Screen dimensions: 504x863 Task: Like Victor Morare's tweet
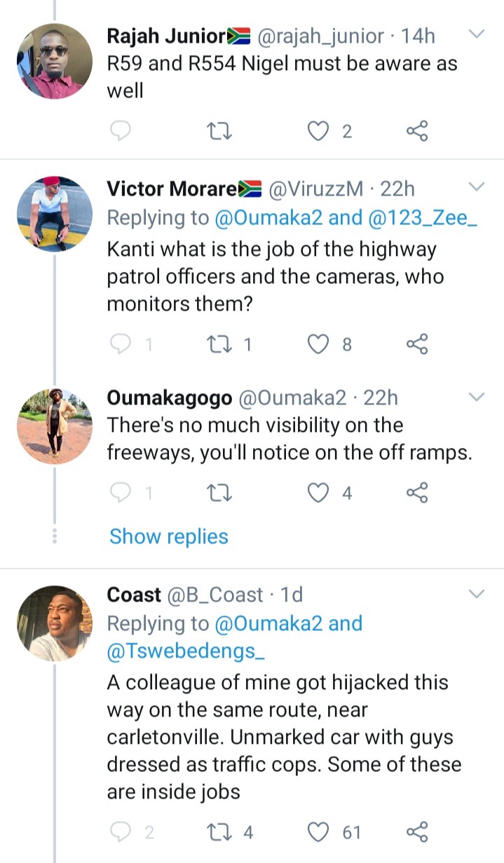(x=320, y=344)
